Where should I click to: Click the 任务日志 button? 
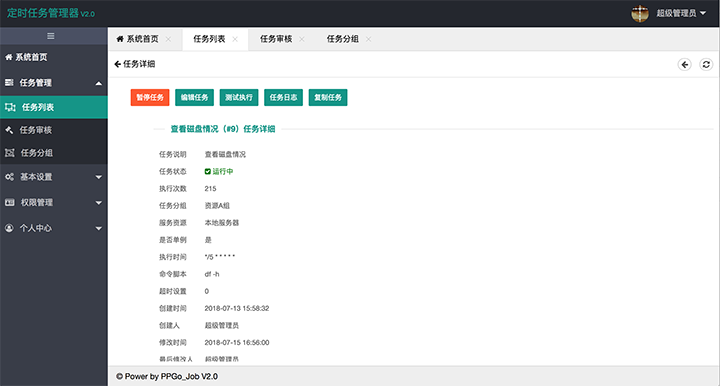[283, 97]
